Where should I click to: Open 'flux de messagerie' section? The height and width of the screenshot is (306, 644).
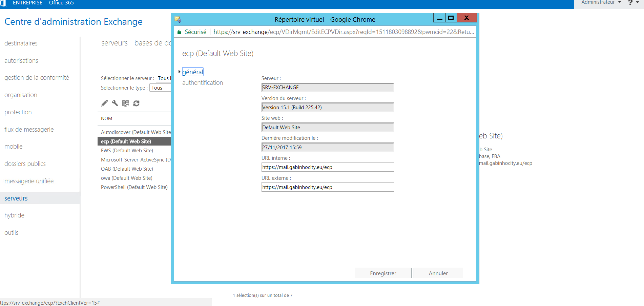[29, 130]
